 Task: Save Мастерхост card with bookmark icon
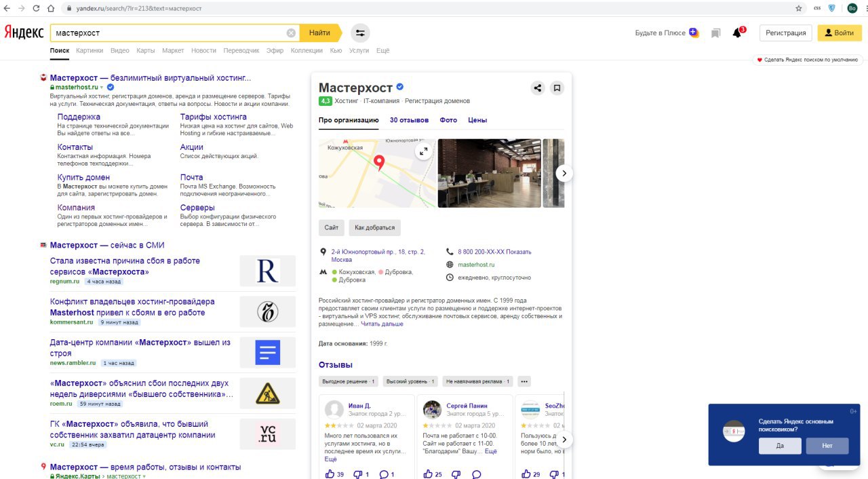pos(557,88)
